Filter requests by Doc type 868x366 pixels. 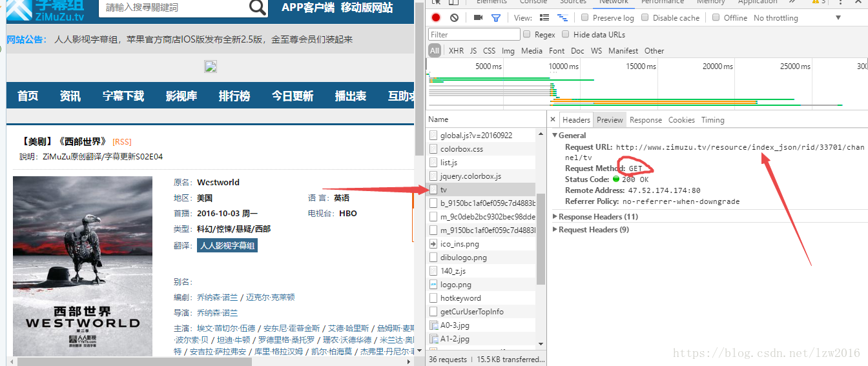pos(578,50)
